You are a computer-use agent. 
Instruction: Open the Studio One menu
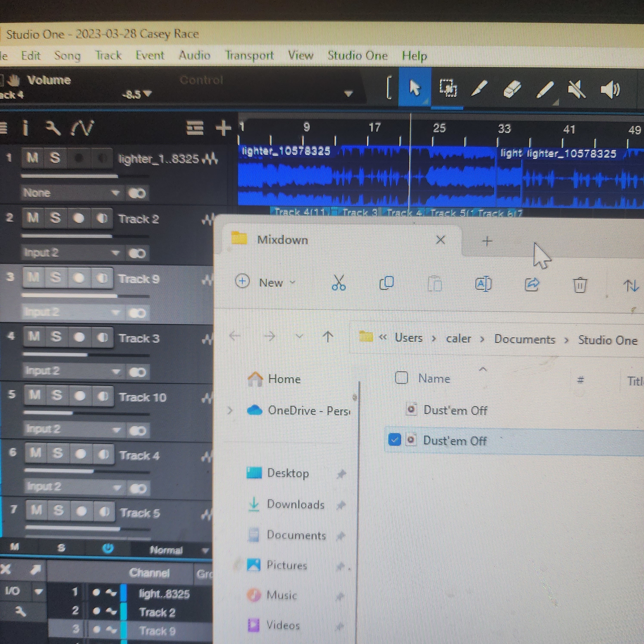tap(357, 56)
